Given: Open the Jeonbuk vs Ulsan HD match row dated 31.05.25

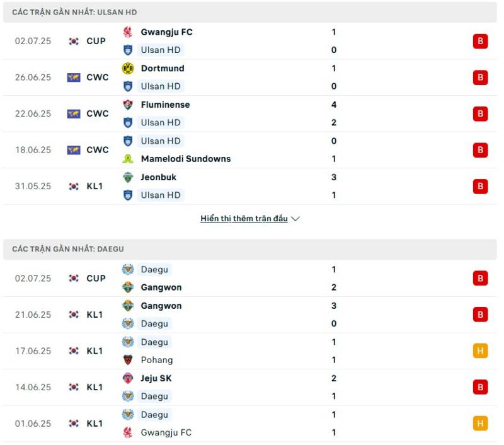Looking at the screenshot, I should click(251, 187).
